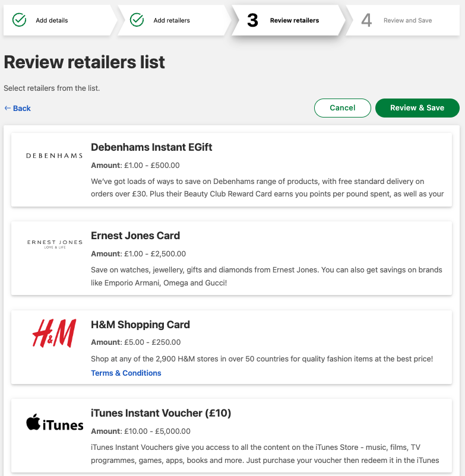
Task: Cancel the retailer list review
Action: coord(342,108)
